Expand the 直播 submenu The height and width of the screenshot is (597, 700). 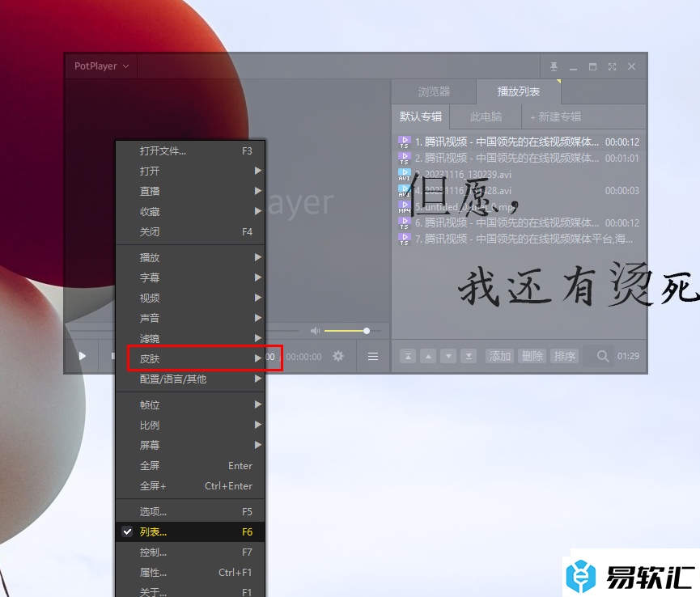click(191, 192)
